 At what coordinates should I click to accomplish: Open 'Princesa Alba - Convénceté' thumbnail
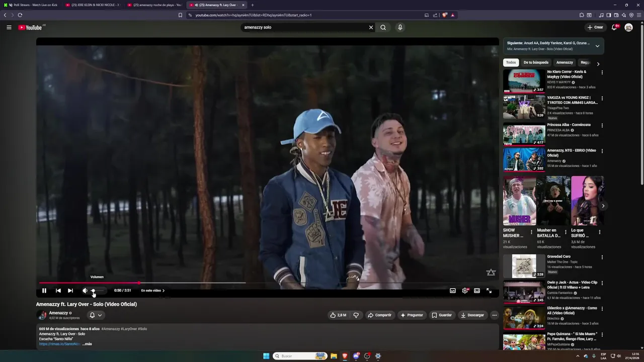524,133
